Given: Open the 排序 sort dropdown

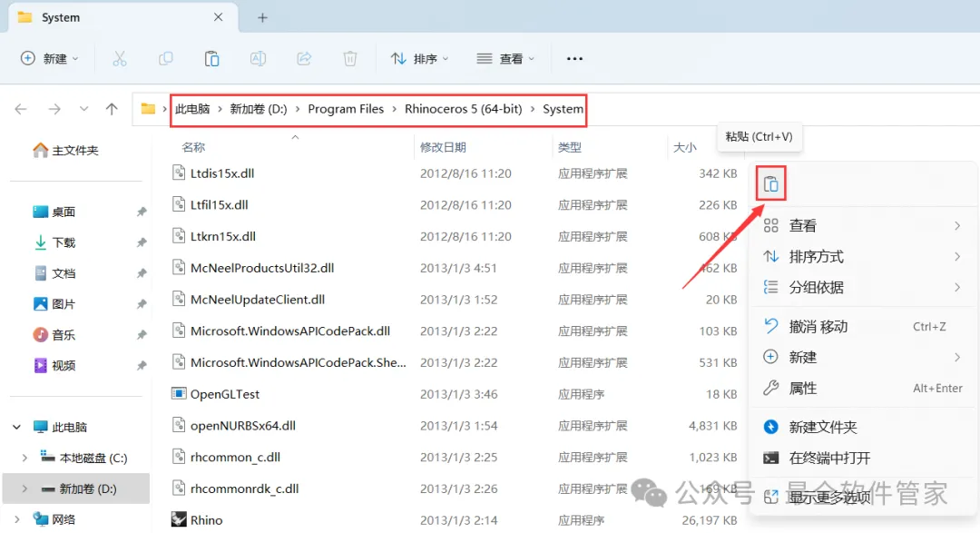Looking at the screenshot, I should click(x=419, y=59).
